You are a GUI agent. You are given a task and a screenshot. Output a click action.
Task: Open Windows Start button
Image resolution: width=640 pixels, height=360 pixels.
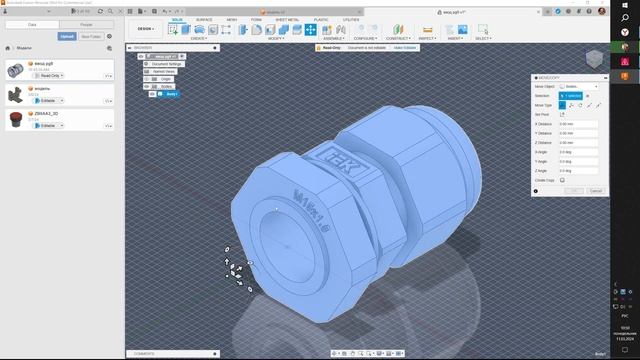coord(624,5)
